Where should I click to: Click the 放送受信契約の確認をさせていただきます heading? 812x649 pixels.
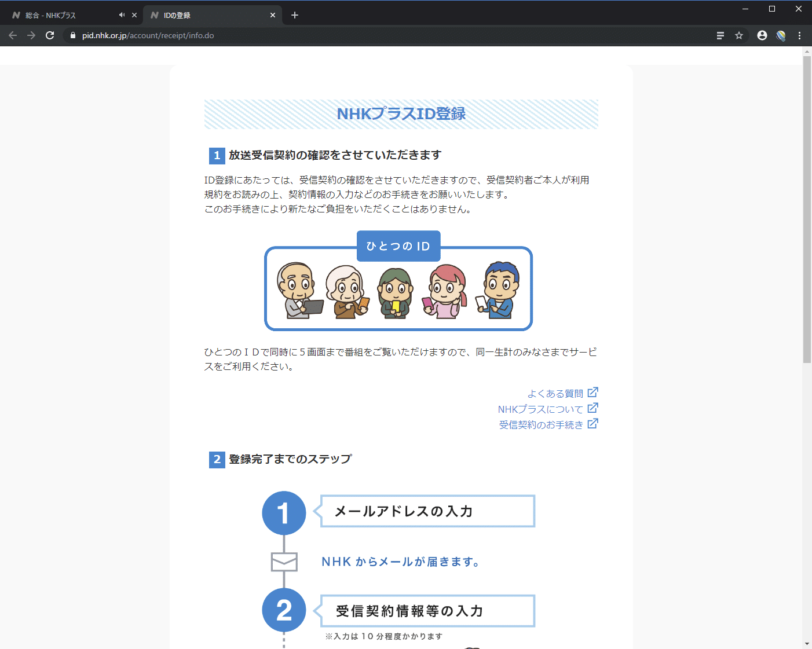335,155
